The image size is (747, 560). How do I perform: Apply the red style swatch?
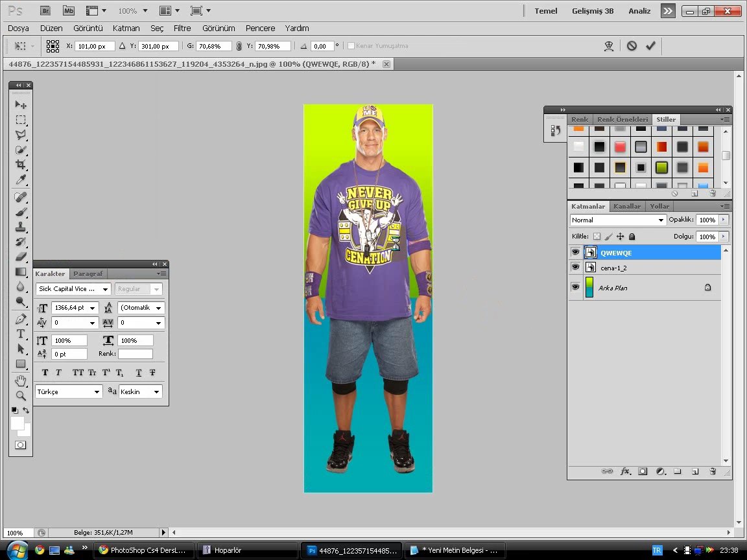coord(620,146)
